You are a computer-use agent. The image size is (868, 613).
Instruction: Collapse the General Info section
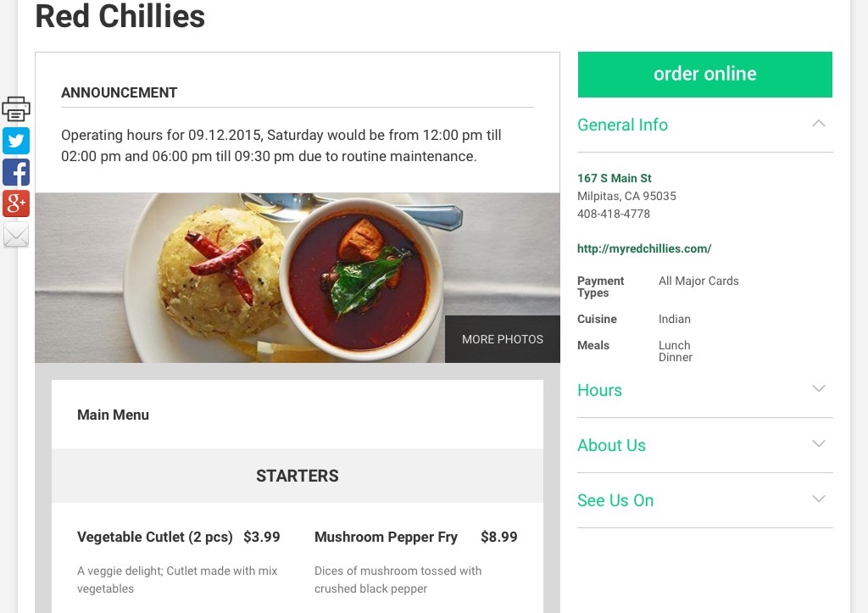tap(818, 124)
